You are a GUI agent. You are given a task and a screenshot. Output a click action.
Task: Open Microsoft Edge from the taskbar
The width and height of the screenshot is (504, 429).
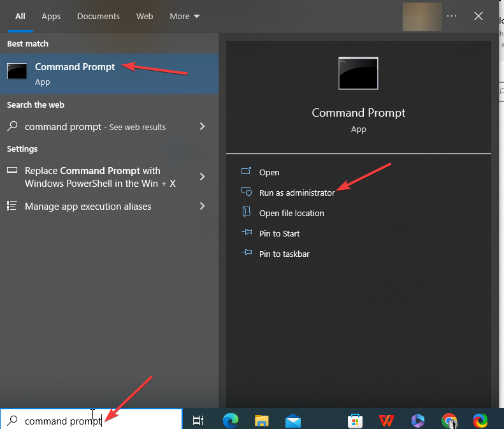pyautogui.click(x=230, y=420)
